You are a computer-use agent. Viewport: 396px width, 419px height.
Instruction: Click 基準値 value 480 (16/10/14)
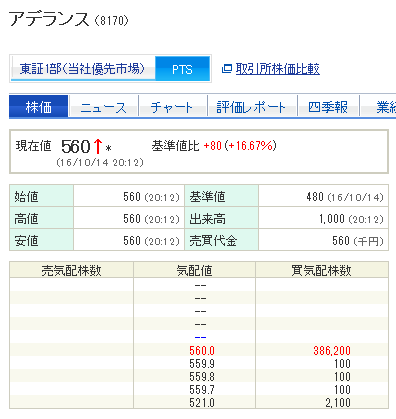[x=345, y=197]
